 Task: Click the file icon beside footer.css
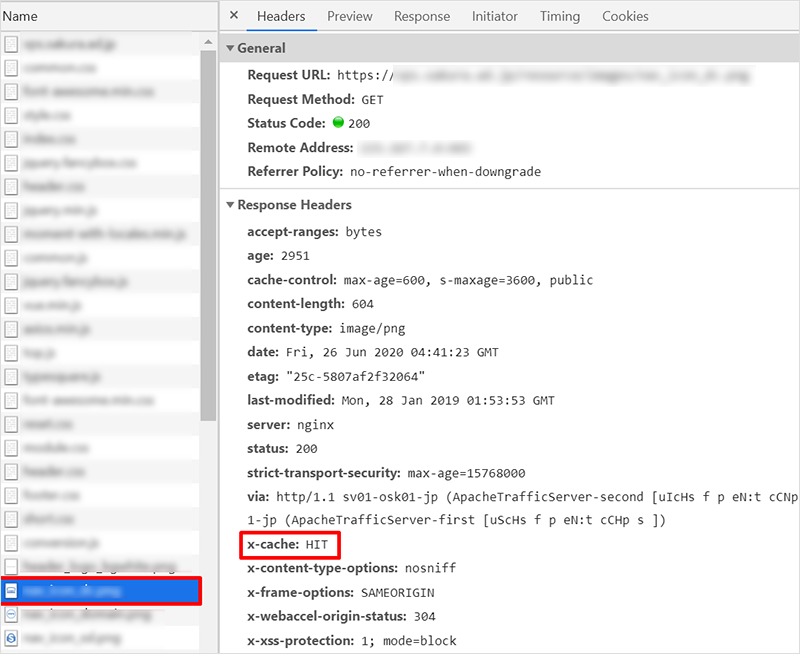pyautogui.click(x=11, y=495)
